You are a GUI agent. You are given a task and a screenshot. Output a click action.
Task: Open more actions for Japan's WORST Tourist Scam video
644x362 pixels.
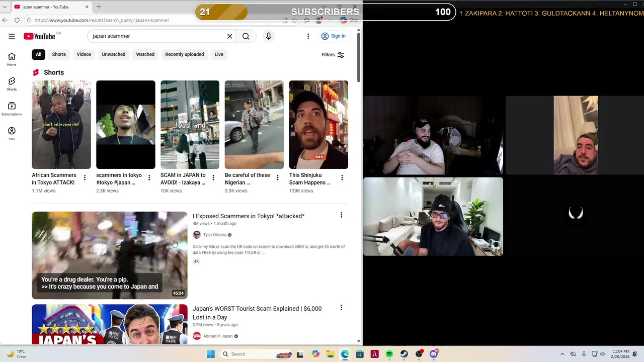(x=341, y=308)
